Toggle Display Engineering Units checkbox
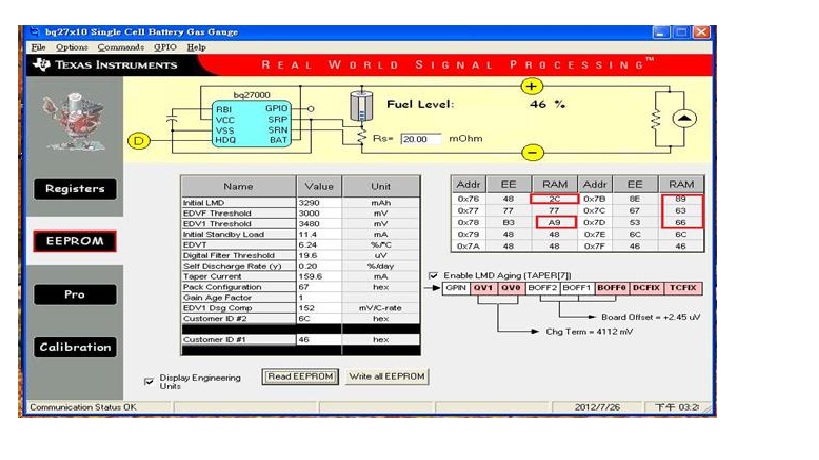The width and height of the screenshot is (819, 460). pyautogui.click(x=149, y=381)
